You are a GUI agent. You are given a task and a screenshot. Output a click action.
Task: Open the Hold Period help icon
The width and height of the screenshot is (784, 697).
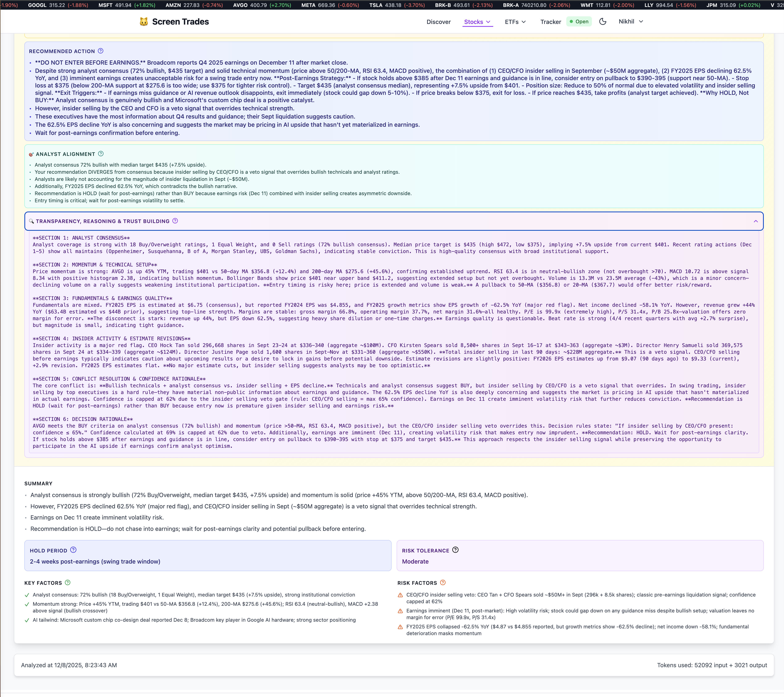(73, 550)
